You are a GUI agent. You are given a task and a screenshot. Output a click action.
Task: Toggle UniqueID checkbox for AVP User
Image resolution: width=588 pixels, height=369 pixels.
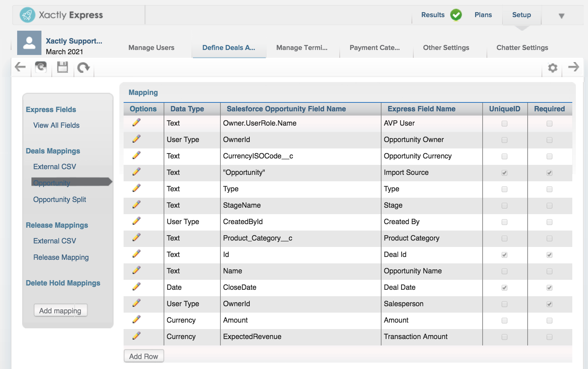click(504, 123)
